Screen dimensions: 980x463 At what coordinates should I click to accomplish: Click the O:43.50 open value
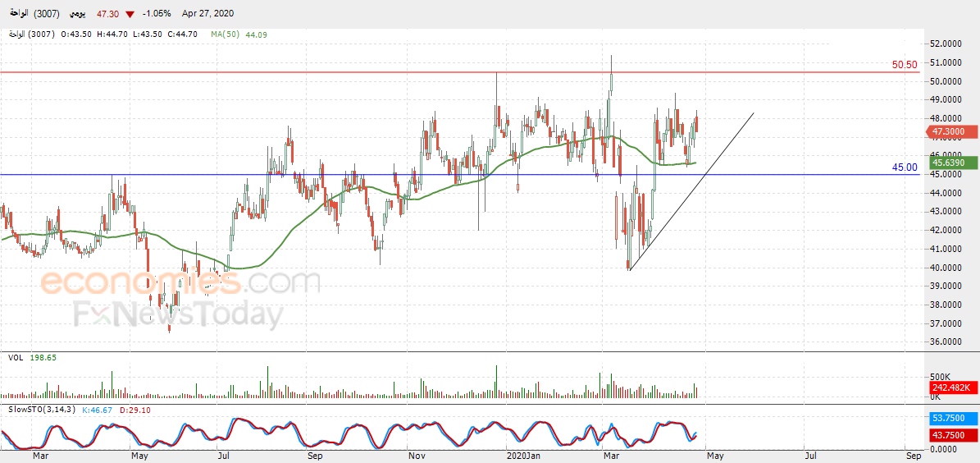[x=77, y=34]
